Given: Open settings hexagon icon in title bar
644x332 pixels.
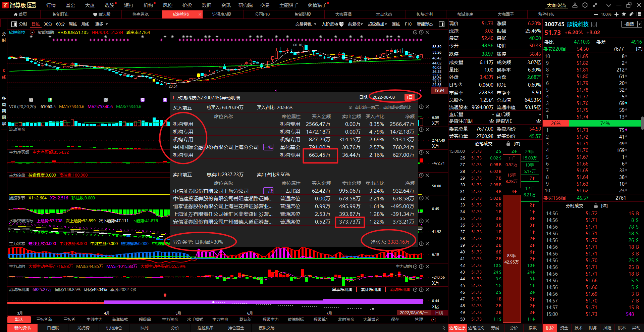Looking at the screenshot, I should (585, 5).
